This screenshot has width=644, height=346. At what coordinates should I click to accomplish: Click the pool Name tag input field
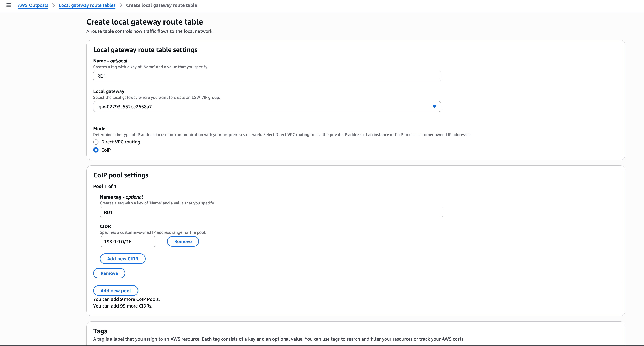271,212
